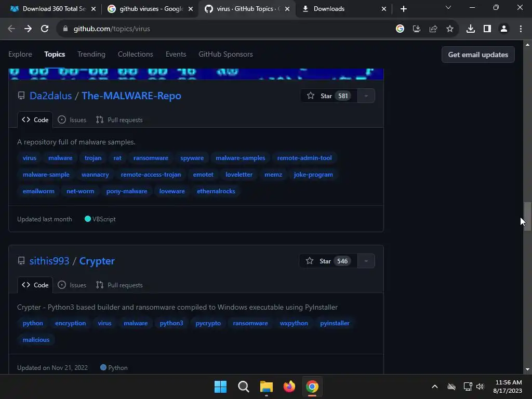
Task: Open Issues tab of The-MALWARE-Repo
Action: [72, 120]
